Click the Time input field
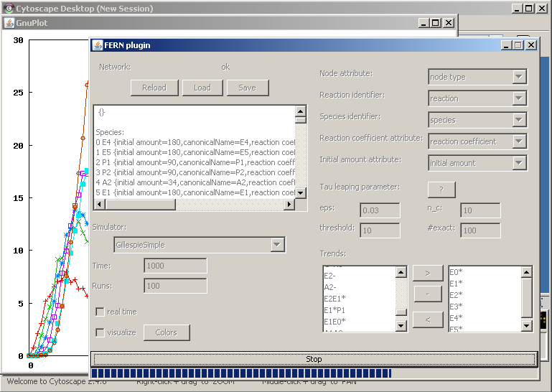Image resolution: width=552 pixels, height=392 pixels. point(175,266)
